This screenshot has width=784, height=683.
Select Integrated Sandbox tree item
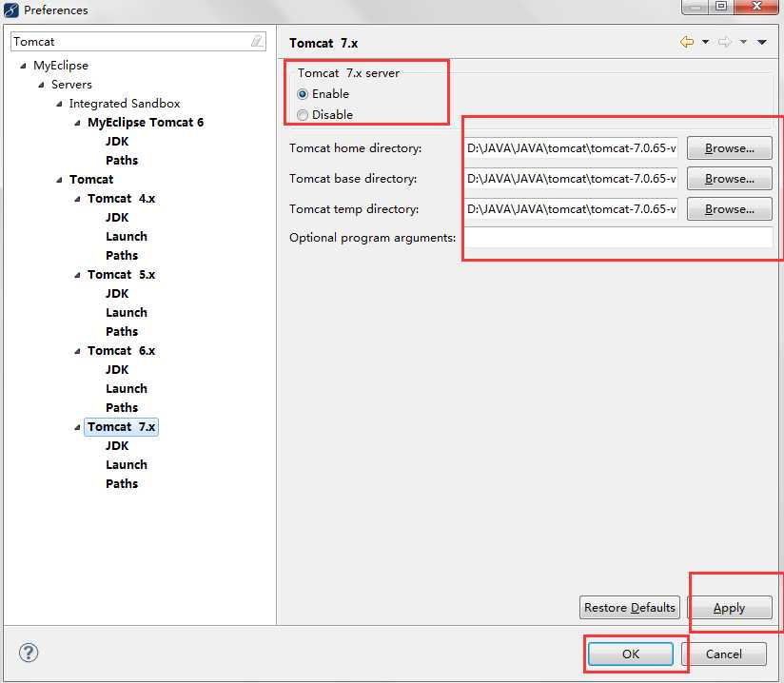pos(125,104)
